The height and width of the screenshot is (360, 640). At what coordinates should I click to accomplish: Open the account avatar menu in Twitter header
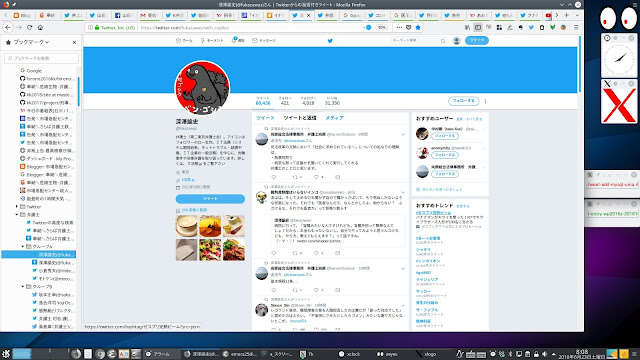(456, 40)
